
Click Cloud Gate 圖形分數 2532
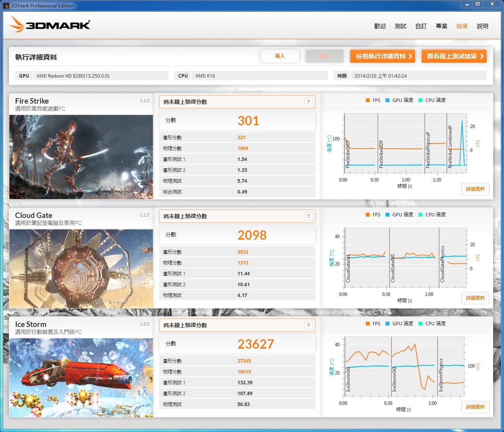point(237,252)
